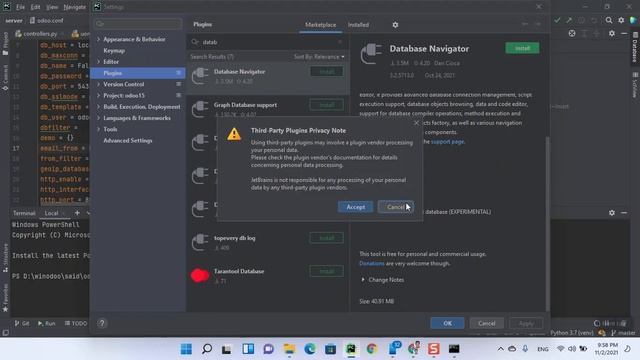Open File Explorer from the taskbar

[x=289, y=349]
